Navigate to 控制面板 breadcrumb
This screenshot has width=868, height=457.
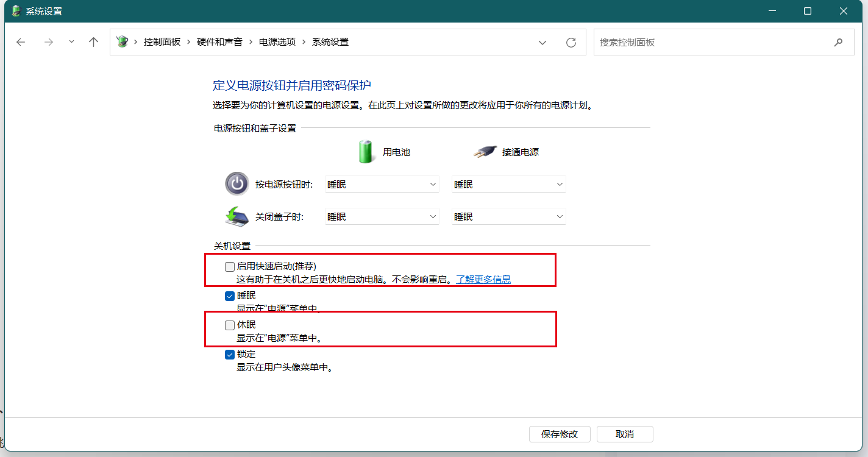point(162,42)
